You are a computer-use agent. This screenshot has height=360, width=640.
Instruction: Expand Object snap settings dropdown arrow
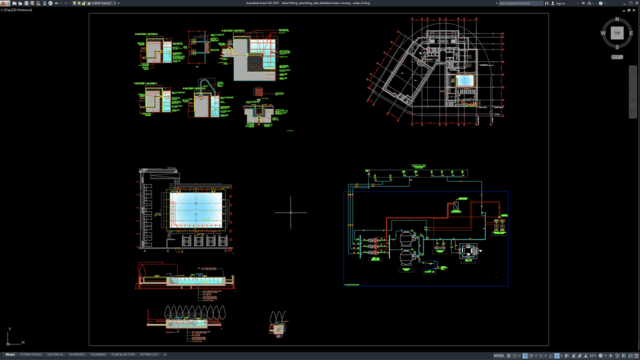click(x=562, y=356)
